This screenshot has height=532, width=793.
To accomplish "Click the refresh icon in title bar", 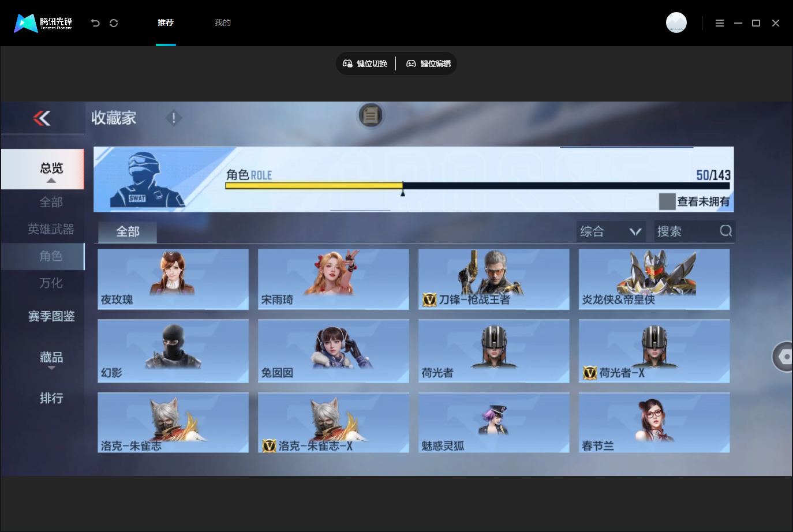I will point(114,23).
